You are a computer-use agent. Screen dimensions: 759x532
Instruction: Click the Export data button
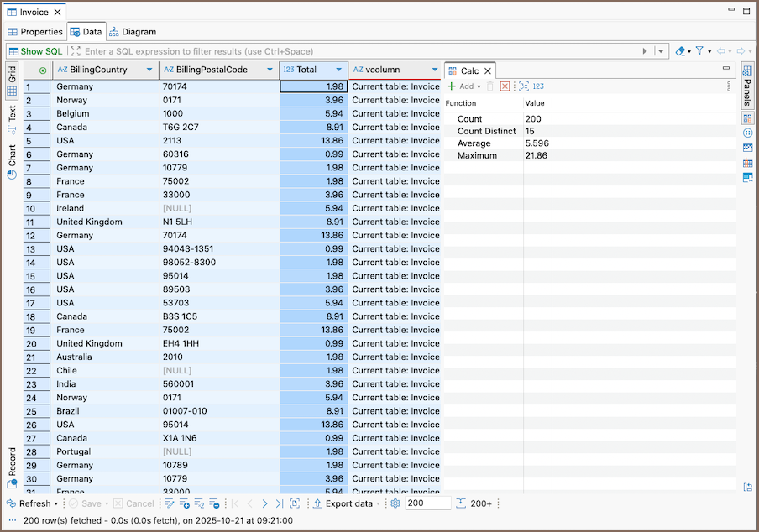point(343,503)
